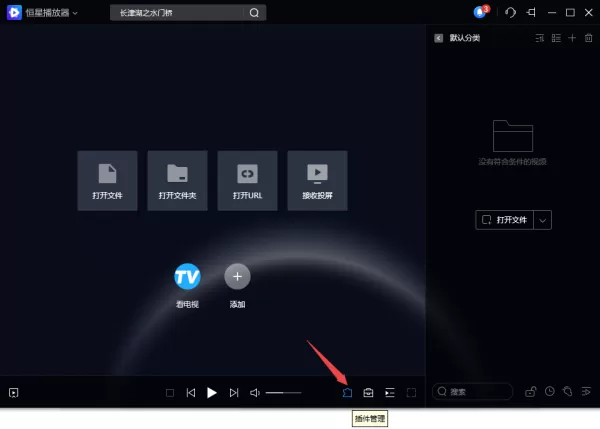Image resolution: width=600 pixels, height=429 pixels.
Task: Open the customer support headset icon
Action: (x=510, y=13)
